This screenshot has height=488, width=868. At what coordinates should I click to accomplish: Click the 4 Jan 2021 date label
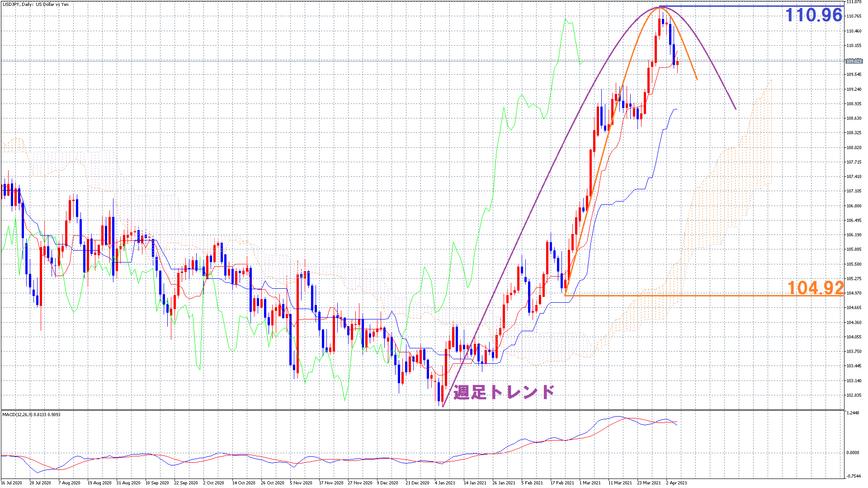coord(445,483)
